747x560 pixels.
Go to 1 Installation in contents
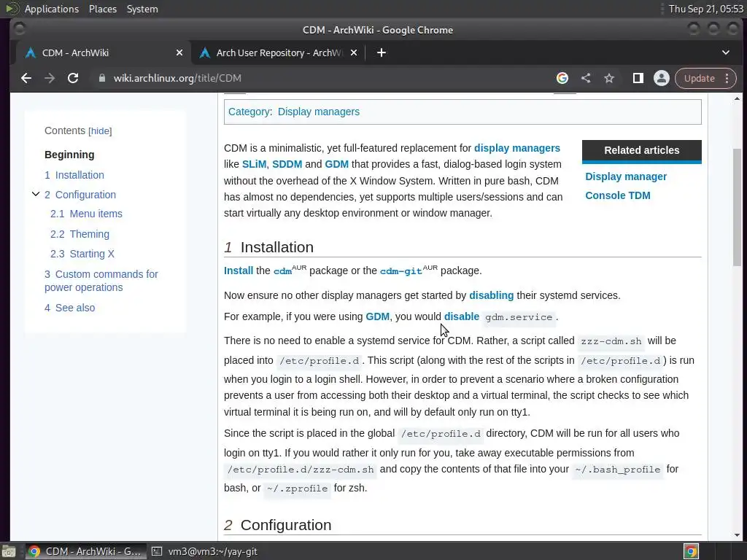click(x=74, y=175)
